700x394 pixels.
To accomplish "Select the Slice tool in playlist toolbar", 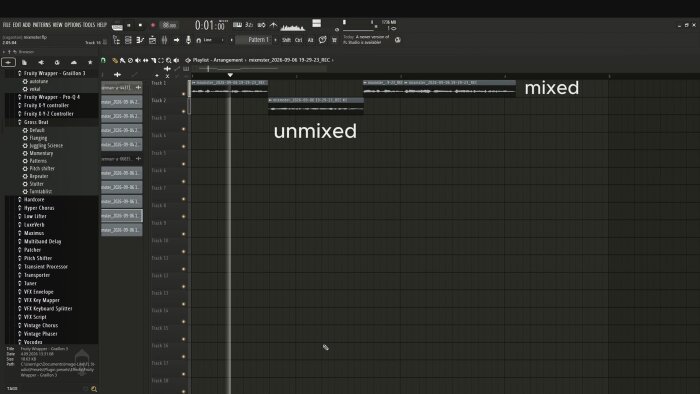I will pyautogui.click(x=153, y=60).
